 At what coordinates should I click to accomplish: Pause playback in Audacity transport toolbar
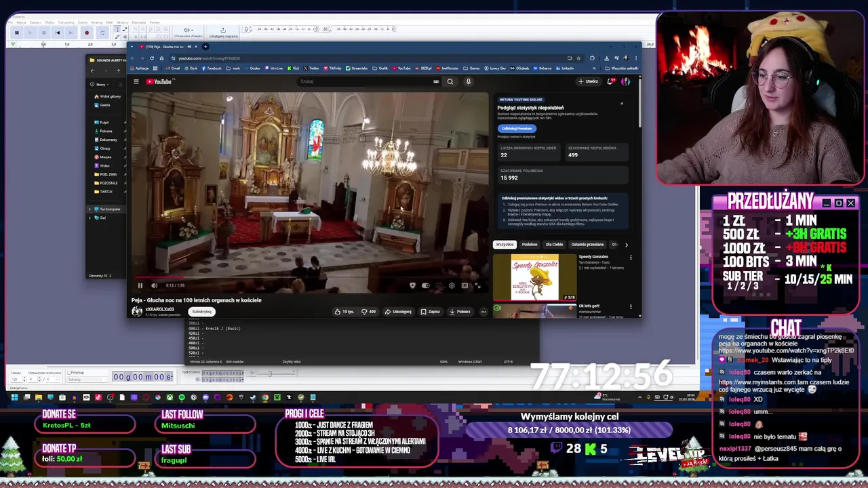click(17, 33)
